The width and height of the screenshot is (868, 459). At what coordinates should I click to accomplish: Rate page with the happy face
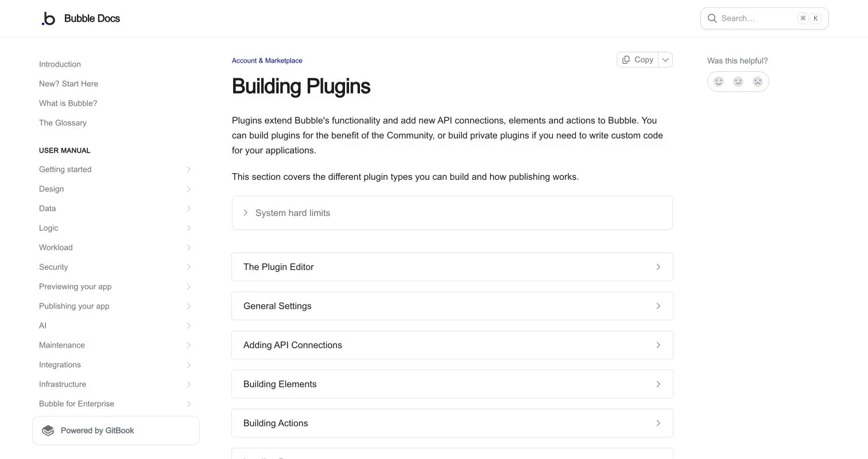coord(719,82)
